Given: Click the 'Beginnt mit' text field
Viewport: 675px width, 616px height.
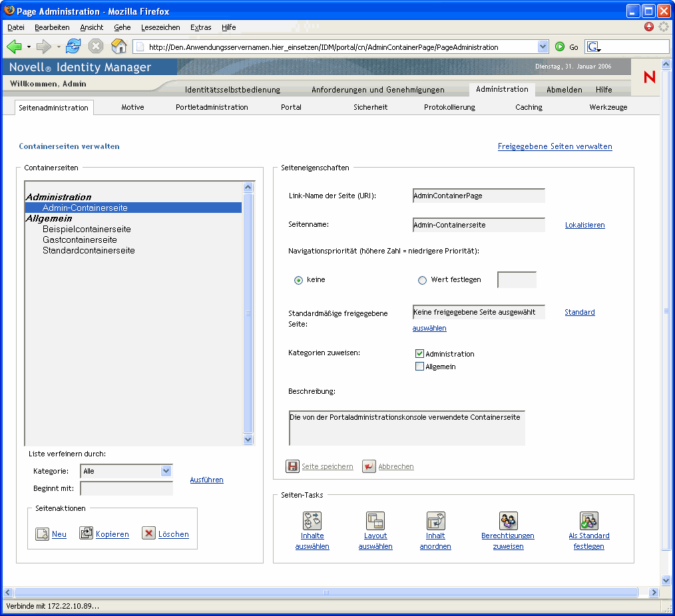Looking at the screenshot, I should coord(126,489).
